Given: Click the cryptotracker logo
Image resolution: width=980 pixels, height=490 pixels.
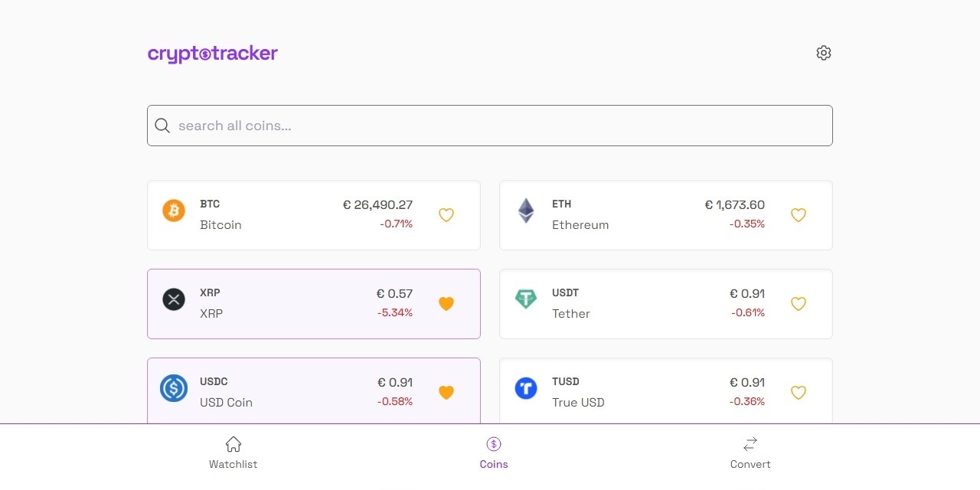Looking at the screenshot, I should coord(213,54).
